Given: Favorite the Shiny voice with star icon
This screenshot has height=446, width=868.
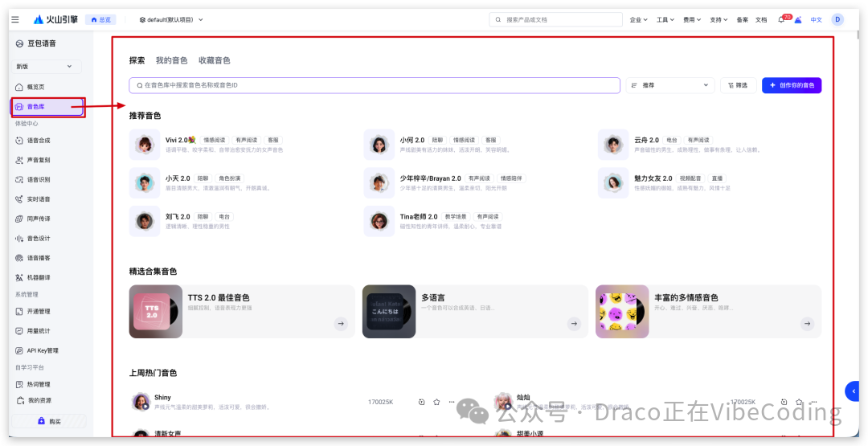Looking at the screenshot, I should tap(436, 402).
